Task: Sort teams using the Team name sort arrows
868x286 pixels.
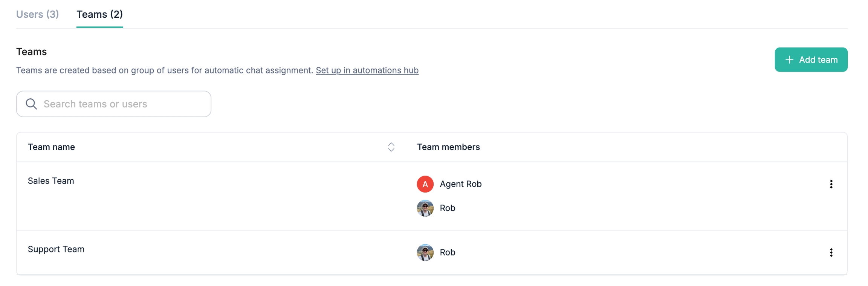Action: (391, 147)
